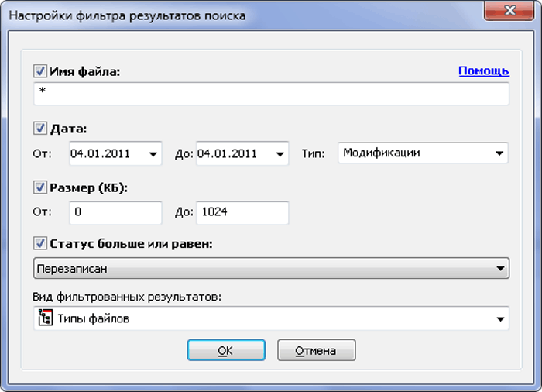This screenshot has width=542, height=392.
Task: Click the dialog title bar text
Action: tap(127, 15)
